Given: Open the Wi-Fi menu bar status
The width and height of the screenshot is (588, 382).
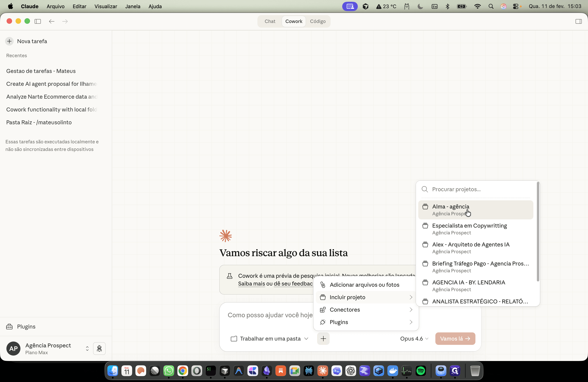Looking at the screenshot, I should pos(477,6).
